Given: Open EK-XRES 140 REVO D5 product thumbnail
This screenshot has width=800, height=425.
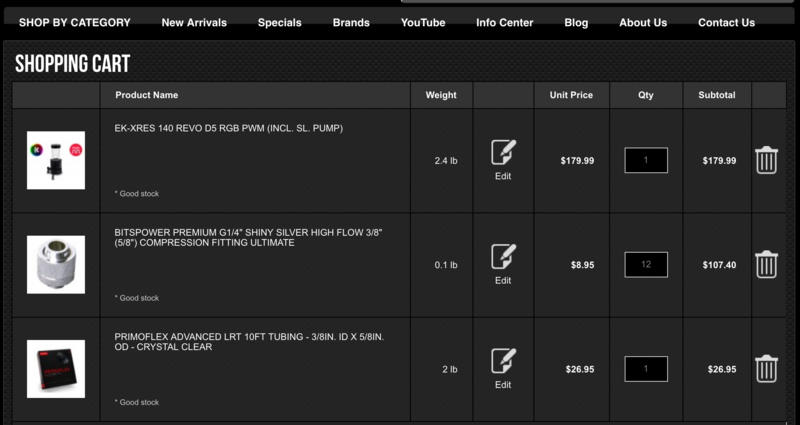Looking at the screenshot, I should pos(56,160).
